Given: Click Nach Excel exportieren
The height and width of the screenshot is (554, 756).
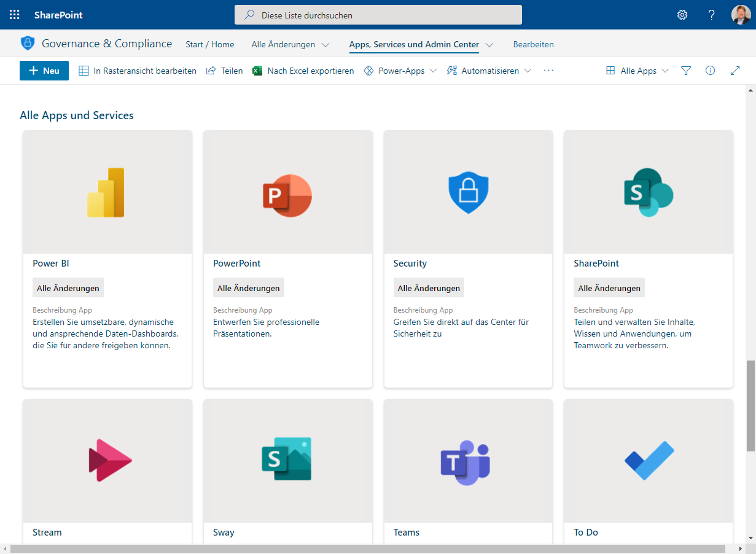Looking at the screenshot, I should (303, 71).
